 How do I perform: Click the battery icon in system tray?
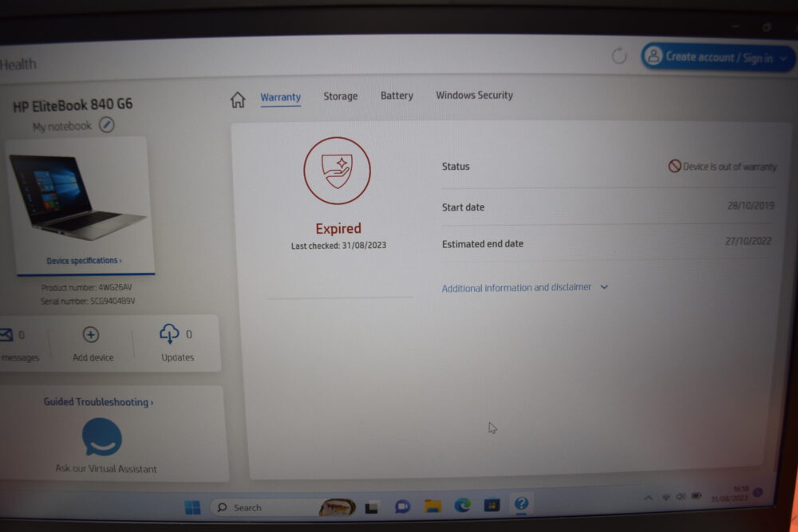[x=697, y=495]
